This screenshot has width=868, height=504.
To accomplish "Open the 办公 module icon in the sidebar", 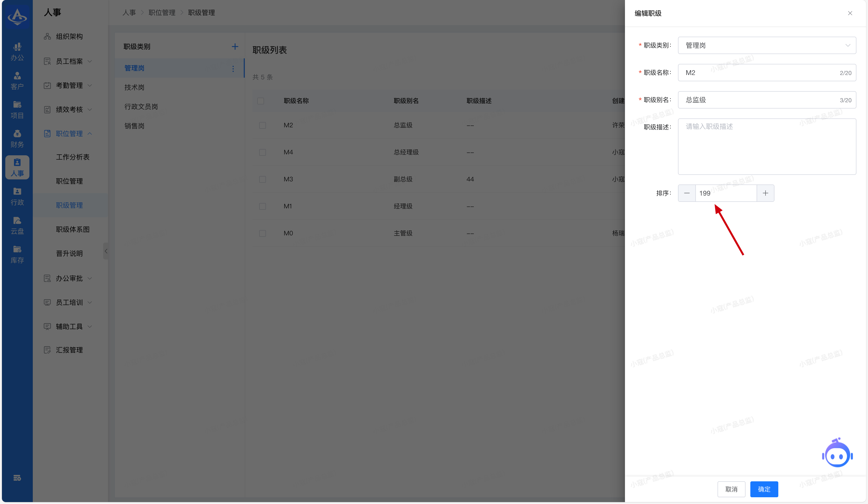I will click(17, 51).
